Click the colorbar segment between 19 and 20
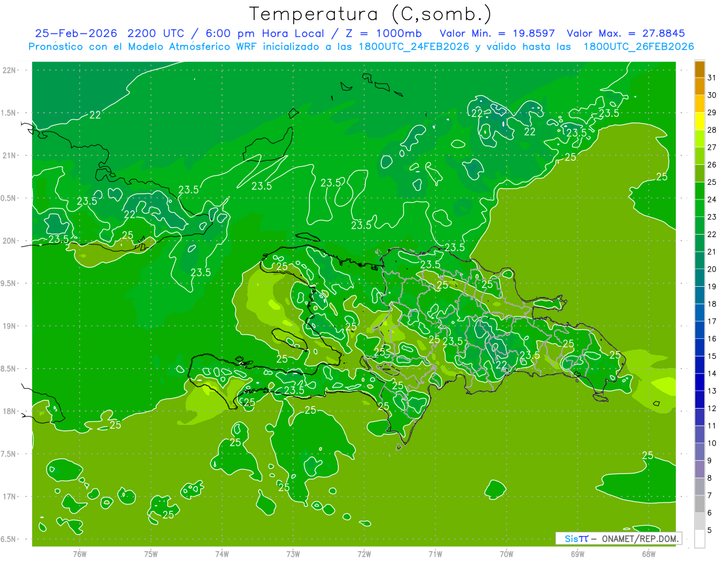 (699, 278)
